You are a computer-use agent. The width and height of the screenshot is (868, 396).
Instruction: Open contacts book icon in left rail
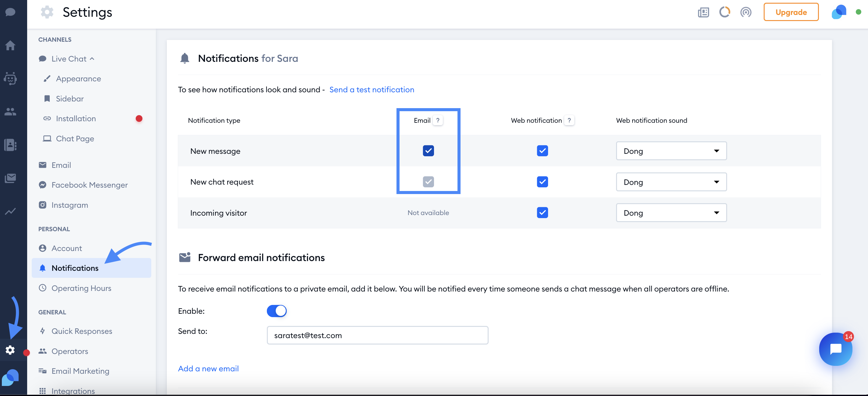(x=10, y=145)
